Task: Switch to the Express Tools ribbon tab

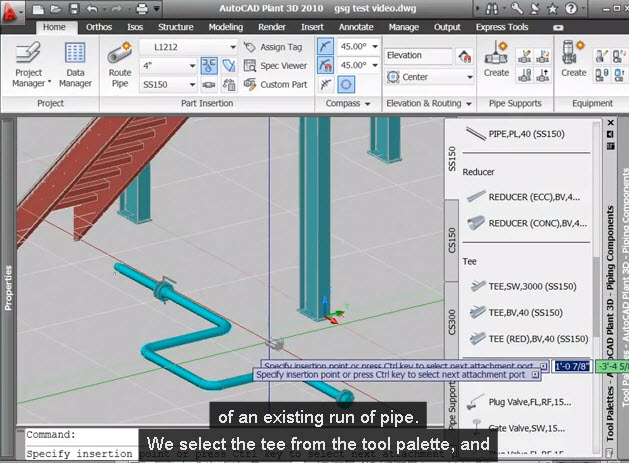Action: [502, 27]
